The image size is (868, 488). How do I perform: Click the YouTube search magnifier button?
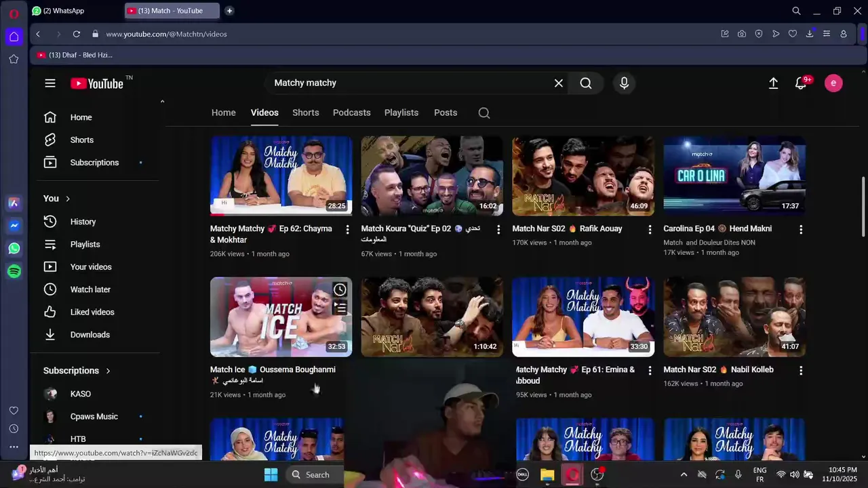(586, 83)
